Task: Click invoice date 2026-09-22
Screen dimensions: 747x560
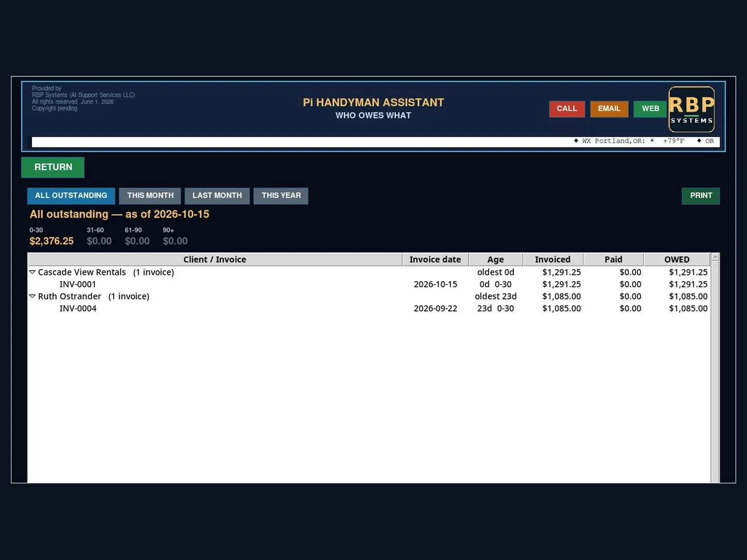Action: [435, 308]
